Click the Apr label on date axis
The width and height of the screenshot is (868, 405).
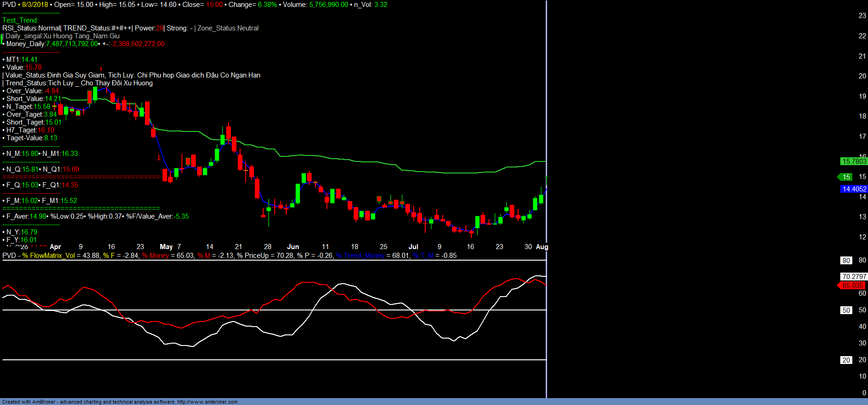click(55, 247)
